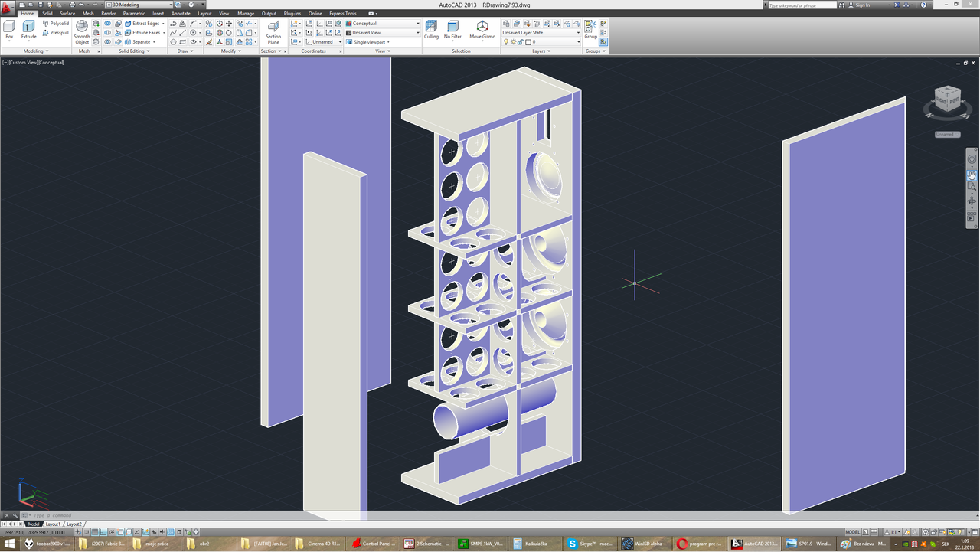Click the Section Plane tool
The image size is (980, 552).
(273, 32)
